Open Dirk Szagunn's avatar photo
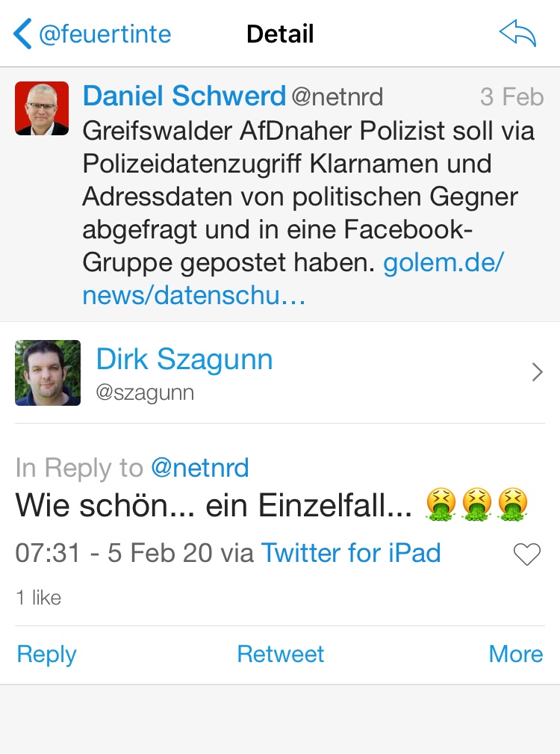 [x=48, y=373]
